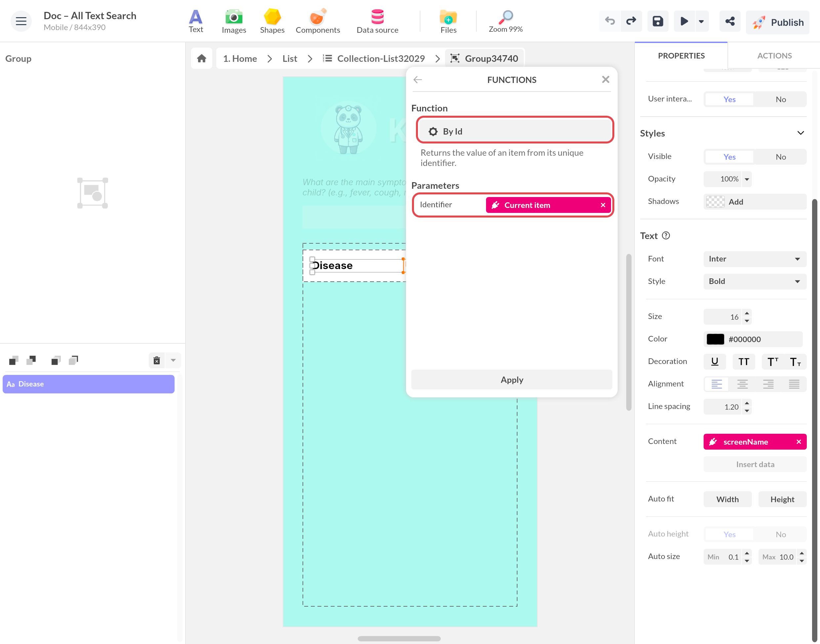Open the Style dropdown showing Bold
Viewport: 820px width, 644px height.
tap(755, 281)
